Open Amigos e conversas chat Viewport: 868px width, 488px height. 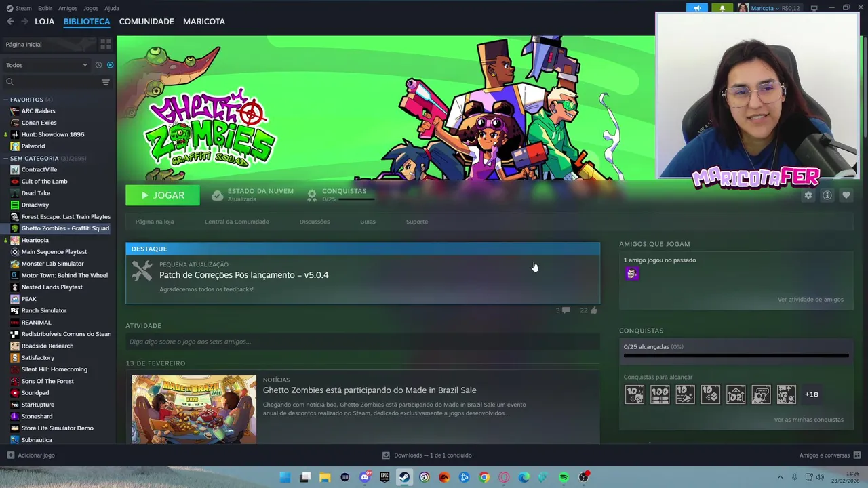point(829,455)
